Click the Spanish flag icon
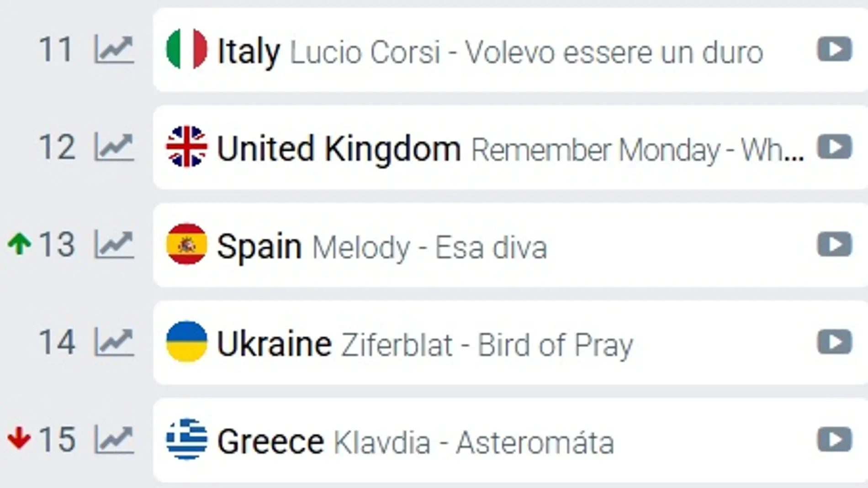The height and width of the screenshot is (488, 868). (x=186, y=245)
